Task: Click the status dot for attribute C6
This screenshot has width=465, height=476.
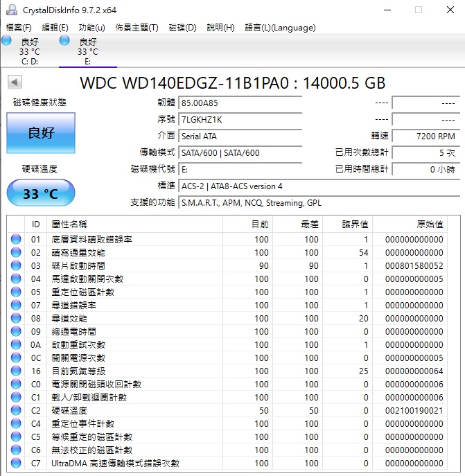Action: (x=16, y=450)
